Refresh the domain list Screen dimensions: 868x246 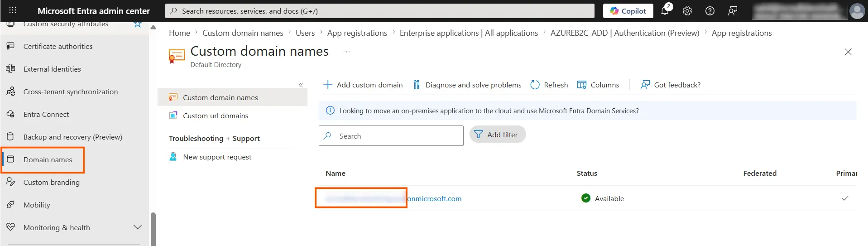pos(549,85)
